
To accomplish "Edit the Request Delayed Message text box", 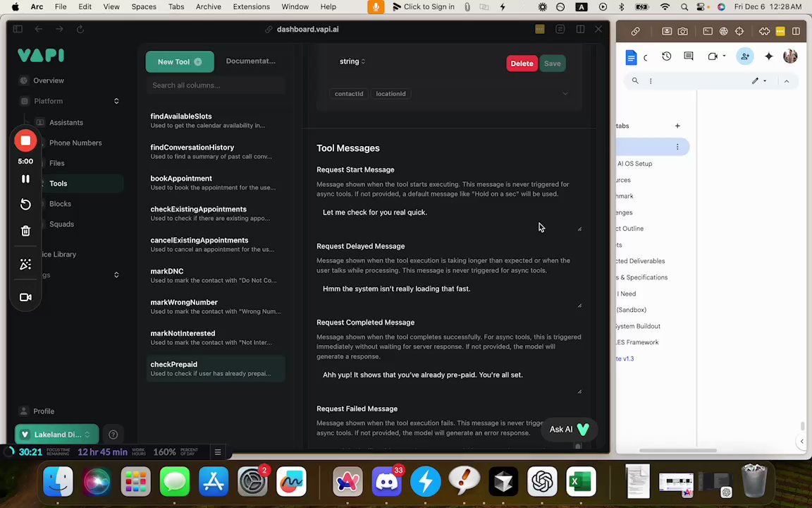I will [x=450, y=294].
